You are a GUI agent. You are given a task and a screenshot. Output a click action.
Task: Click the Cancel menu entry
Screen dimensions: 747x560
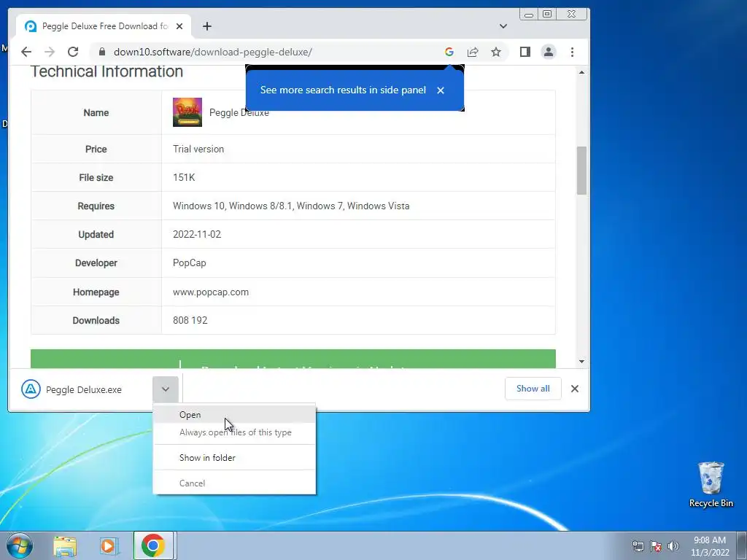(234, 483)
